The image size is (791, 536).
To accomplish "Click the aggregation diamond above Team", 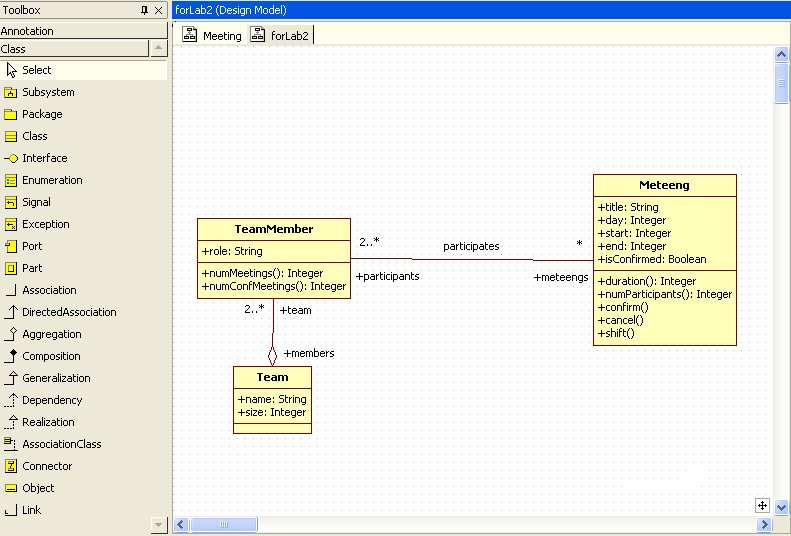I will click(x=272, y=356).
